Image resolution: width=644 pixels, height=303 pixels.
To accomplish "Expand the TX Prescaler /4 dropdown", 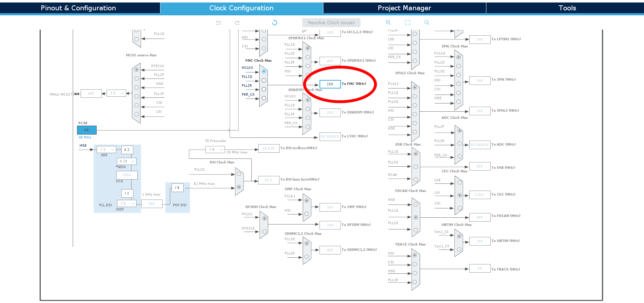I will [215, 150].
